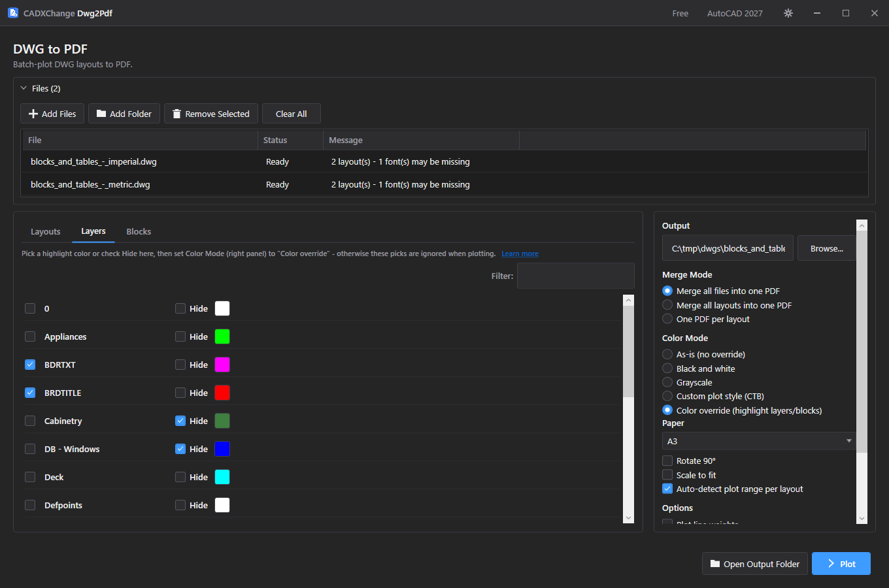889x588 pixels.
Task: Click the folder icon on Add Folder
Action: pyautogui.click(x=101, y=114)
